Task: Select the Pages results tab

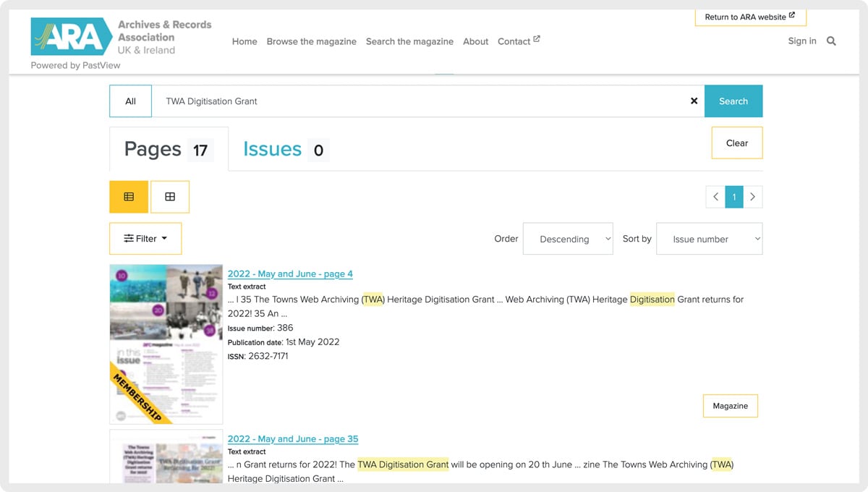Action: [169, 149]
